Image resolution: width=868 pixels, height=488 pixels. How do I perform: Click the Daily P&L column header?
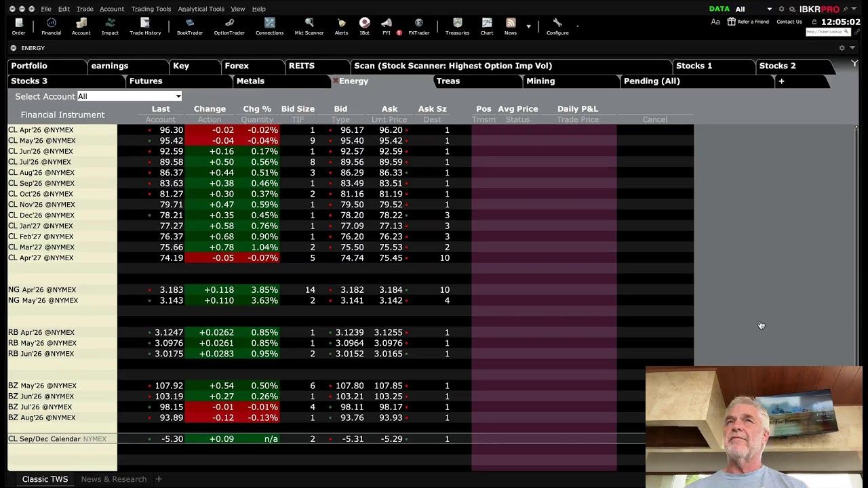point(577,108)
